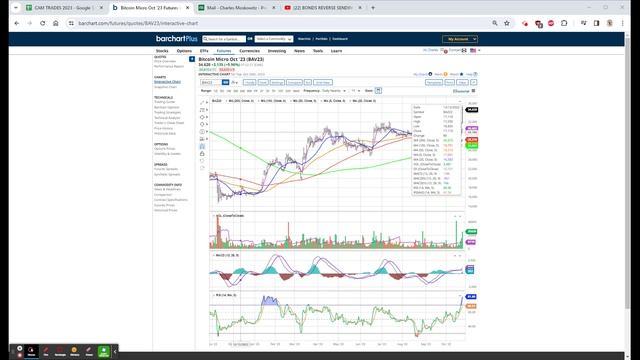Select the line drawing tool in chart sidebar
This screenshot has width=640, height=360.
click(x=202, y=102)
